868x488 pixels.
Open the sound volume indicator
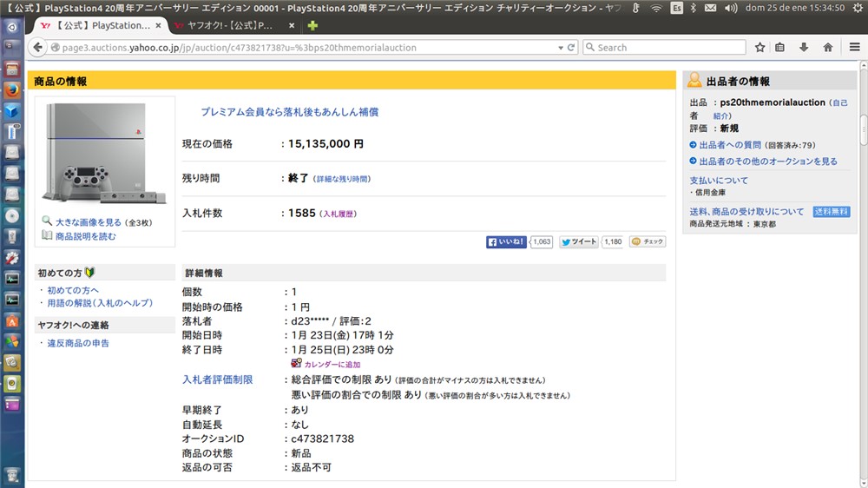pos(731,8)
